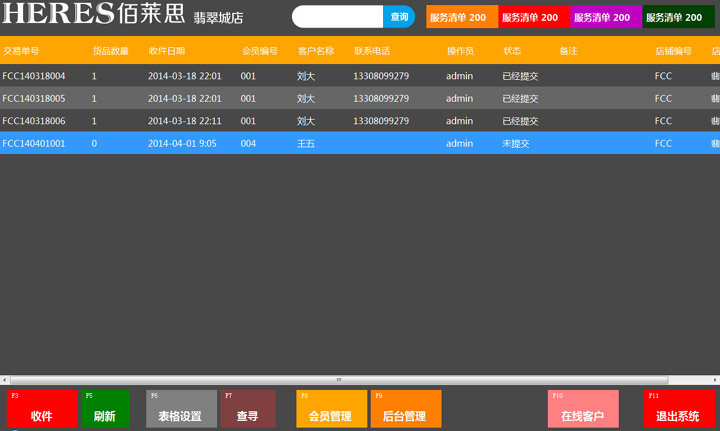This screenshot has width=720, height=431.
Task: Open 表格设置 table settings
Action: 180,409
